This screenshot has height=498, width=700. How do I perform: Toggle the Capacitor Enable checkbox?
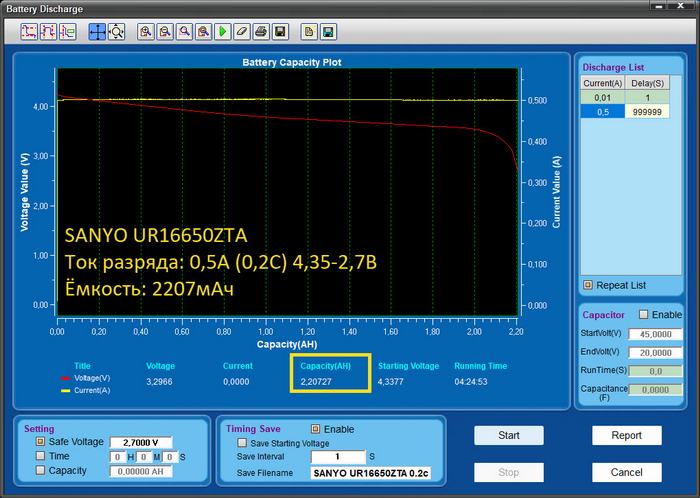(x=644, y=314)
